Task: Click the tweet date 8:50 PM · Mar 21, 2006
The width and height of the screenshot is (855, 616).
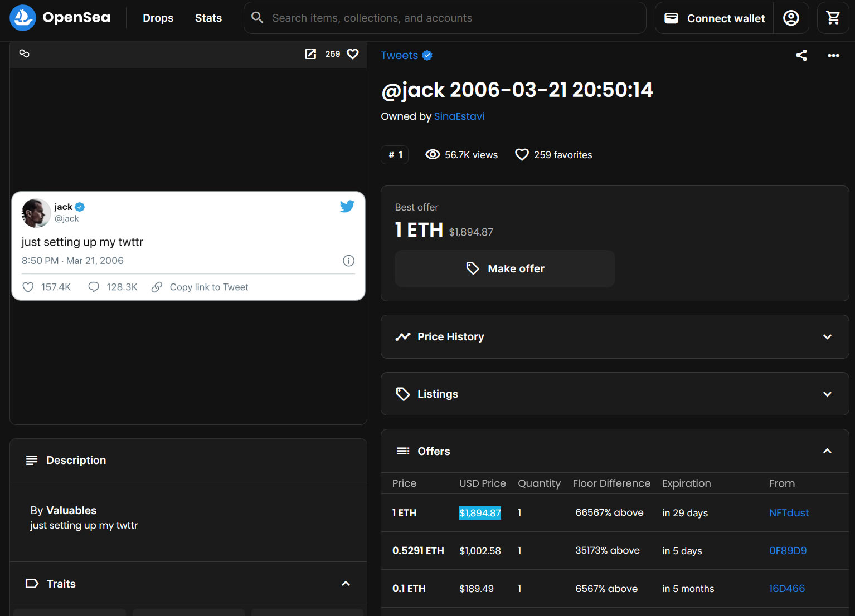Action: click(72, 261)
